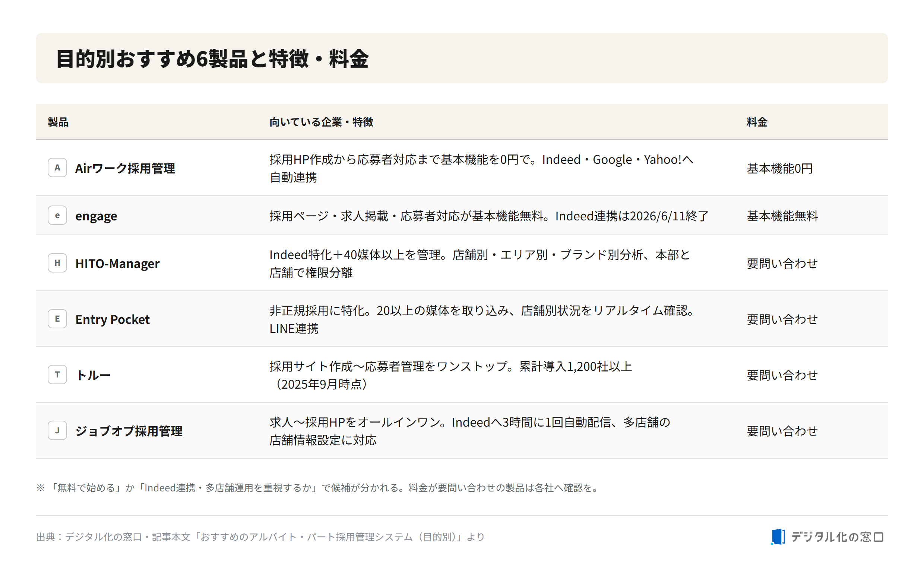Click the 'J' badge beside ジョブオプ採用管理
Viewport: 924px width, 580px height.
click(57, 430)
